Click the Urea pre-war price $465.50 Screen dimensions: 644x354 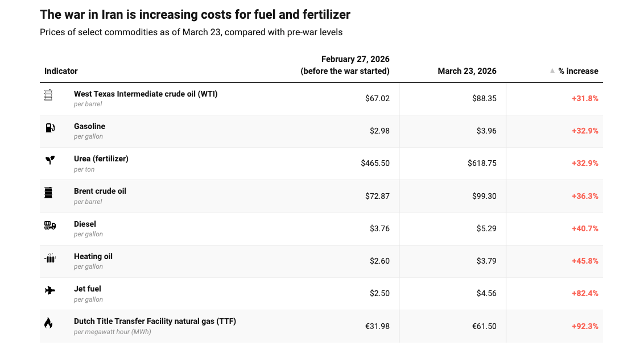375,163
